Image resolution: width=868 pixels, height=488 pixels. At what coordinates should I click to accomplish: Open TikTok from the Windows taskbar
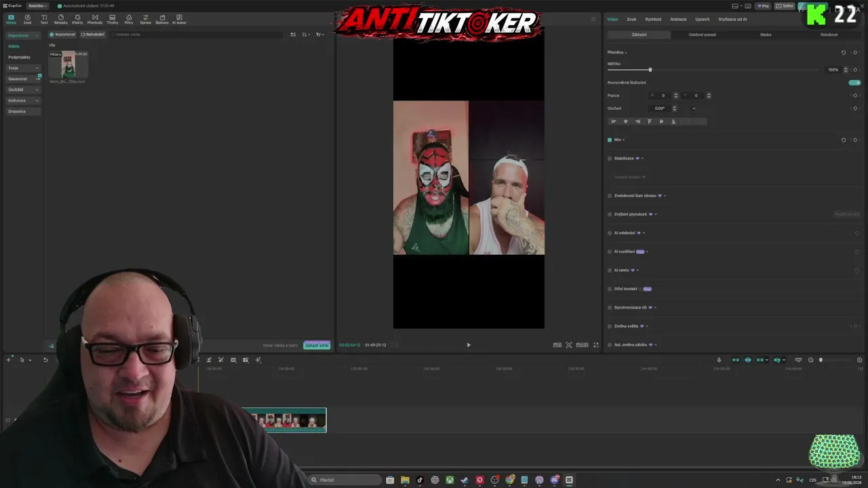point(420,480)
